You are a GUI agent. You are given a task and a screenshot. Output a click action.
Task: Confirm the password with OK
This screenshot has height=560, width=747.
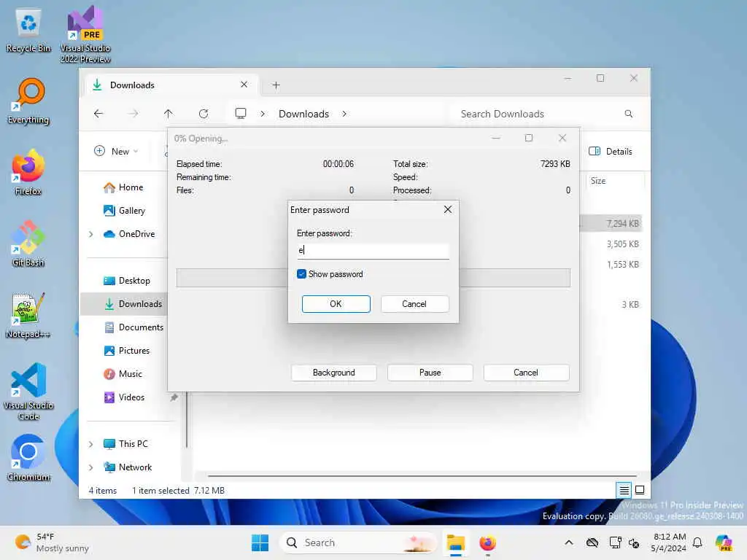click(x=336, y=304)
